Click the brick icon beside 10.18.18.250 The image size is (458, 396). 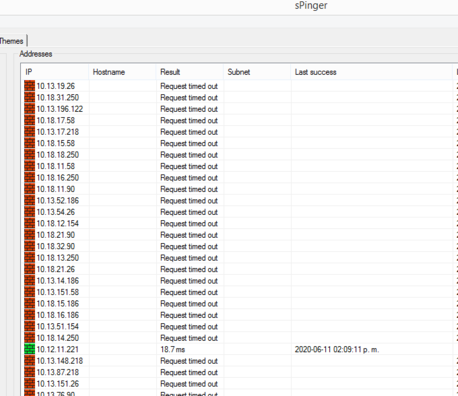point(29,155)
